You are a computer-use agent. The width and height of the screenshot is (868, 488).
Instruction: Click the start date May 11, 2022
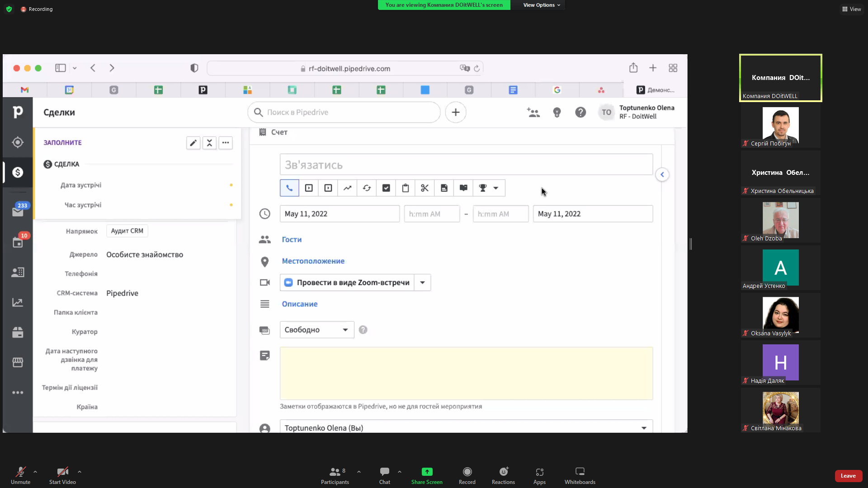[340, 214]
